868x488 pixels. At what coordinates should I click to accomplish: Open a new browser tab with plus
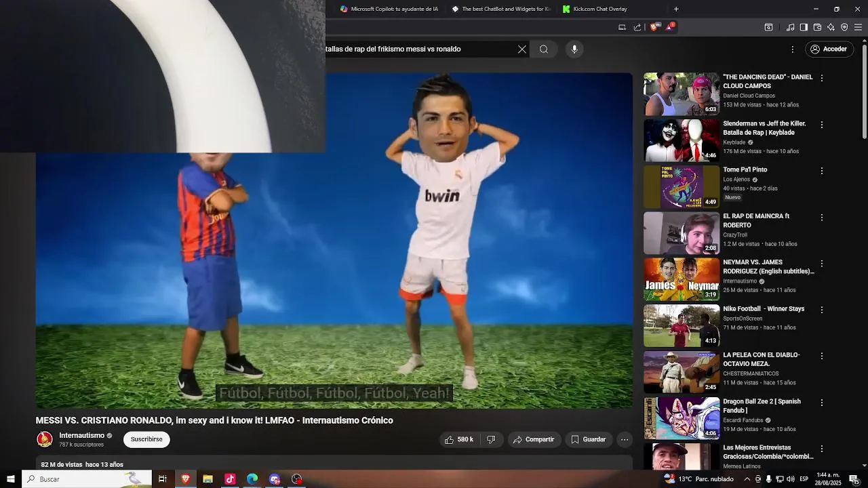[x=676, y=9]
